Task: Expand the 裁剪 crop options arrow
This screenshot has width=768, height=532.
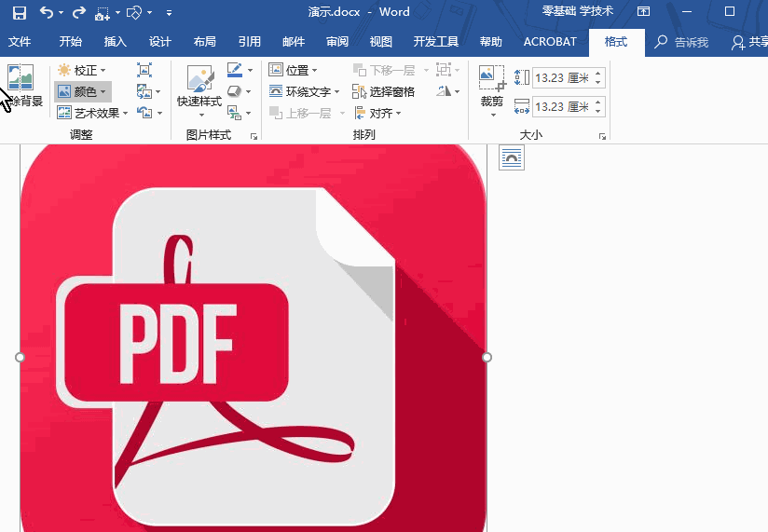Action: pyautogui.click(x=493, y=115)
